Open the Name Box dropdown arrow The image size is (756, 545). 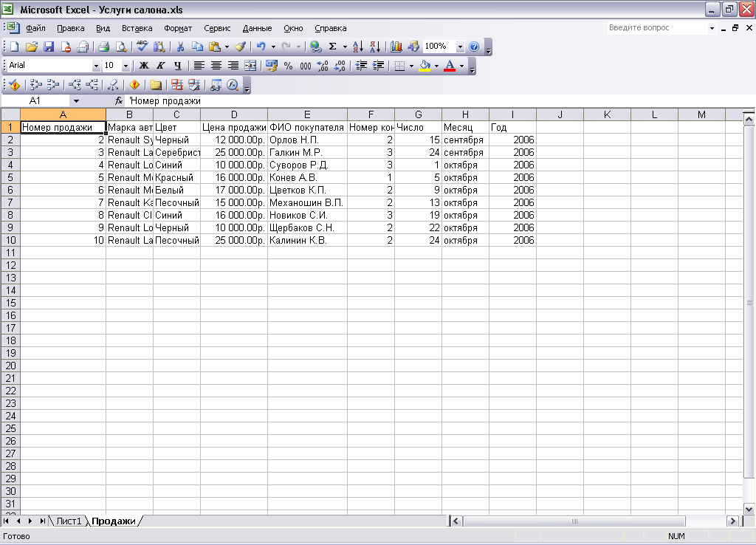point(76,100)
